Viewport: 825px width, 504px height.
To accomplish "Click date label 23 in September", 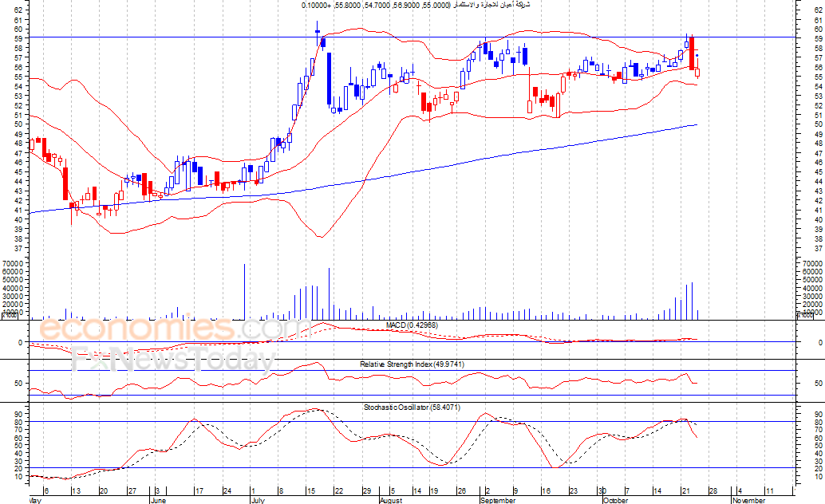I will click(573, 491).
